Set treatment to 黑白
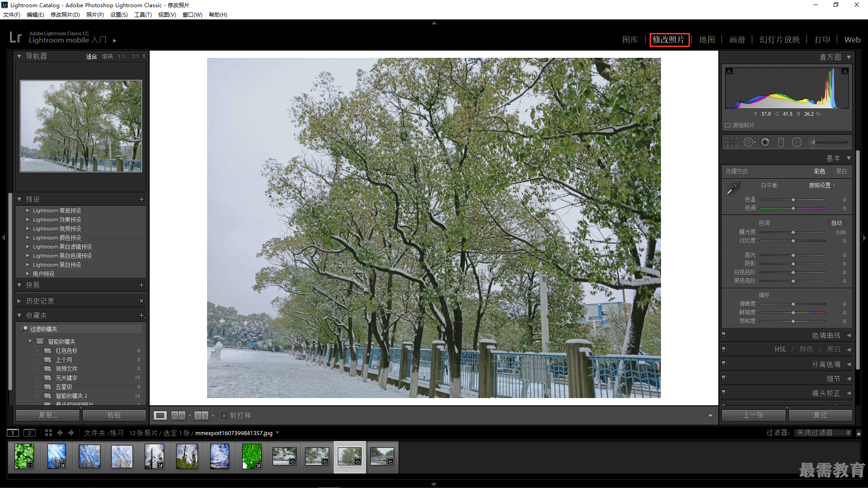Image resolution: width=868 pixels, height=488 pixels. point(841,171)
